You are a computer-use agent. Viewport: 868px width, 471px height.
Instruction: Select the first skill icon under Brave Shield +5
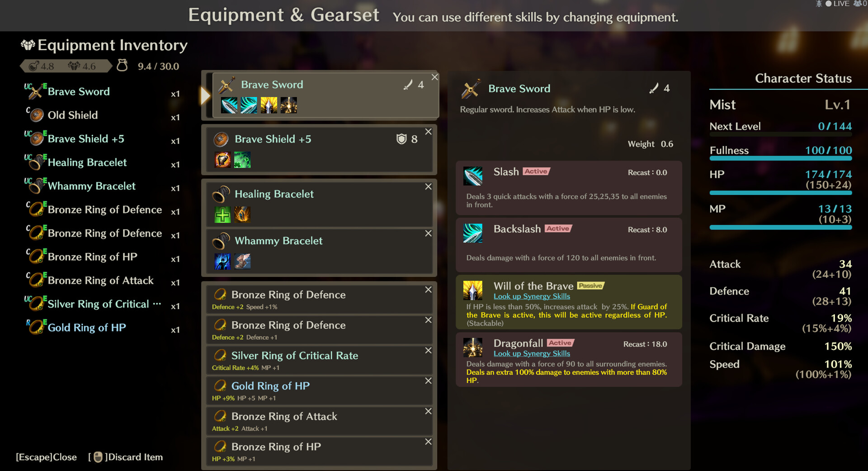[x=222, y=160]
